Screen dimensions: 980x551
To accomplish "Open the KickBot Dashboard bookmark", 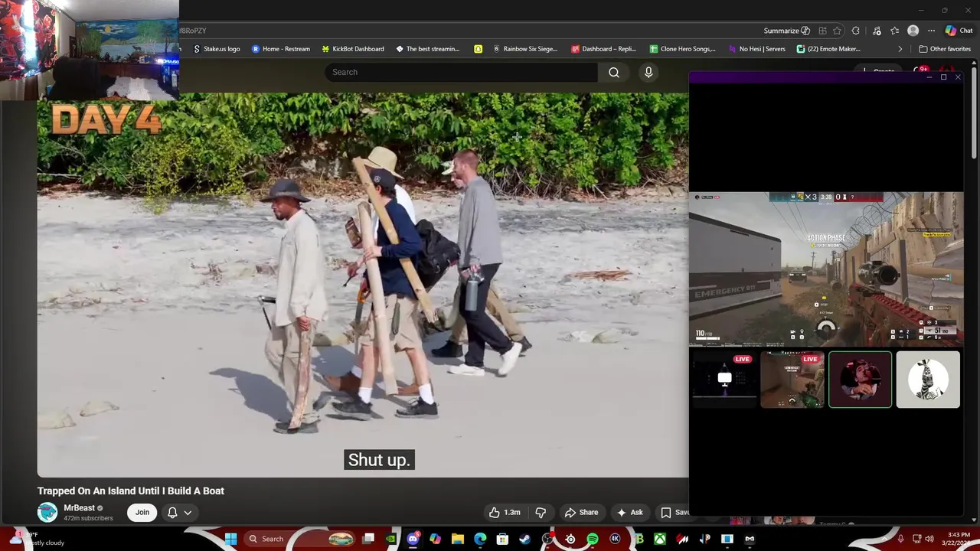I will pos(353,49).
